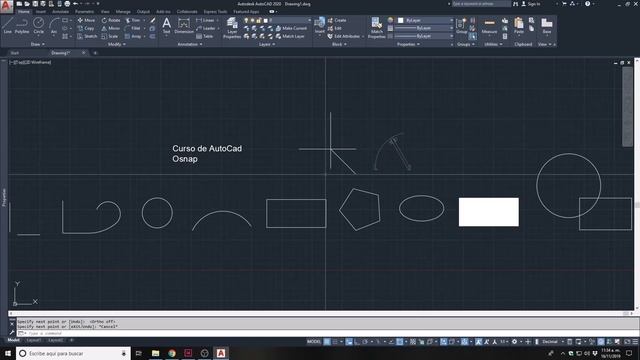Open the ByLayer color dropdown

pyautogui.click(x=425, y=20)
